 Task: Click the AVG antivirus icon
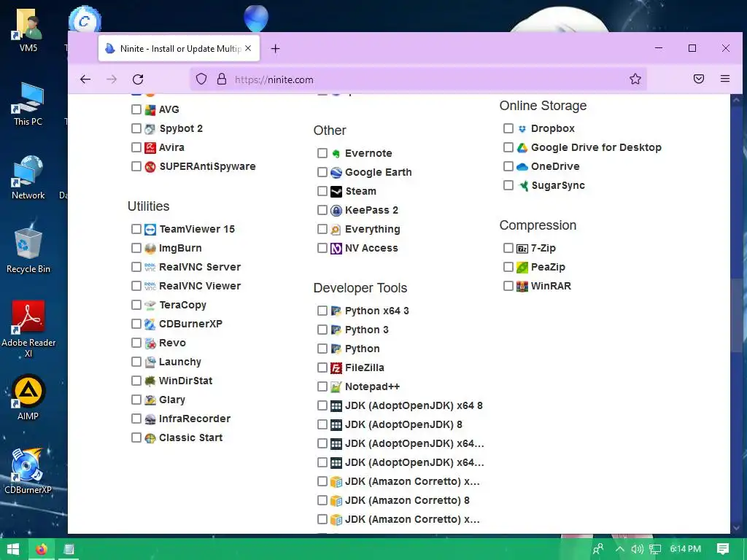pos(150,110)
